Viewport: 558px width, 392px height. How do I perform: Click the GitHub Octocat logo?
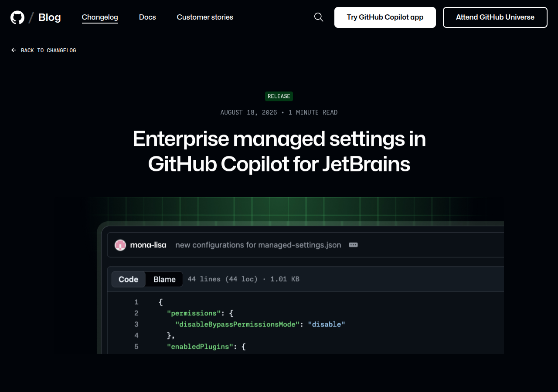(17, 17)
